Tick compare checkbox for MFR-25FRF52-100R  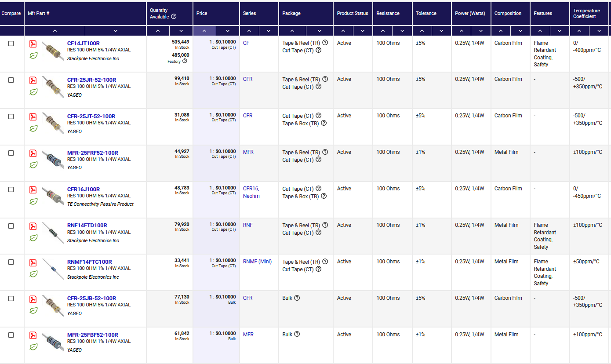[x=11, y=153]
